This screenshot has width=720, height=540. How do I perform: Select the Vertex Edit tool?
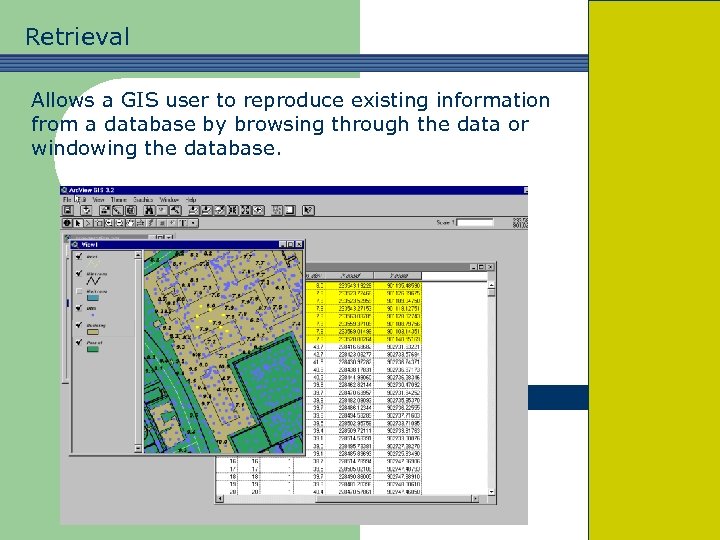88,223
